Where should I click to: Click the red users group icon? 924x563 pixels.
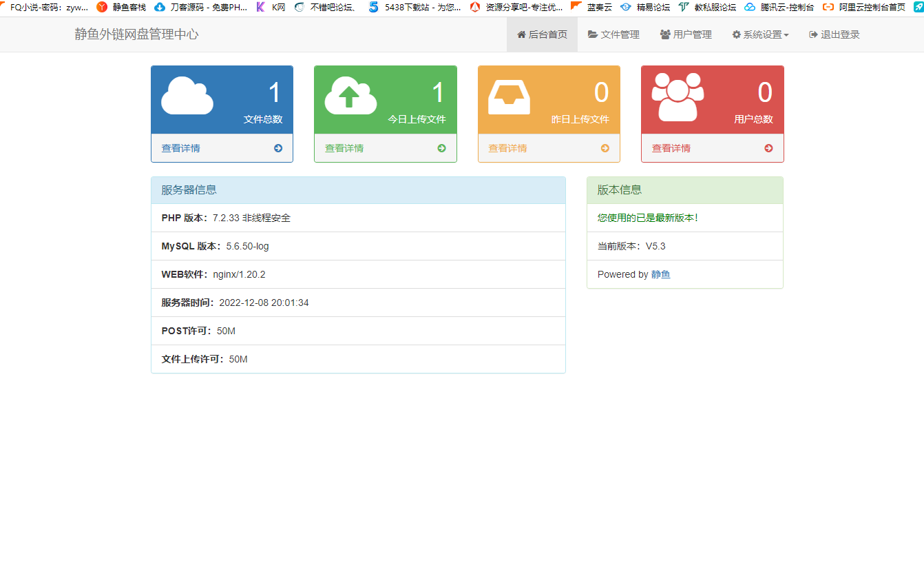(678, 97)
